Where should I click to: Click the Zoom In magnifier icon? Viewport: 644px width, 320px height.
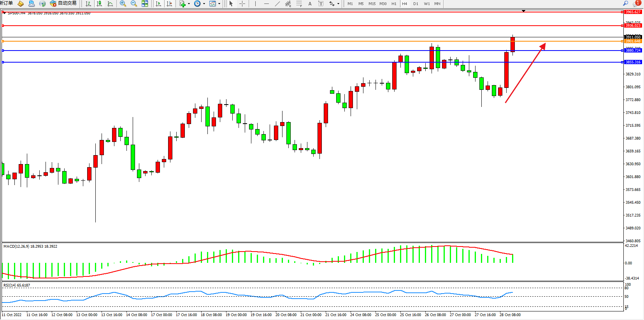[123, 3]
